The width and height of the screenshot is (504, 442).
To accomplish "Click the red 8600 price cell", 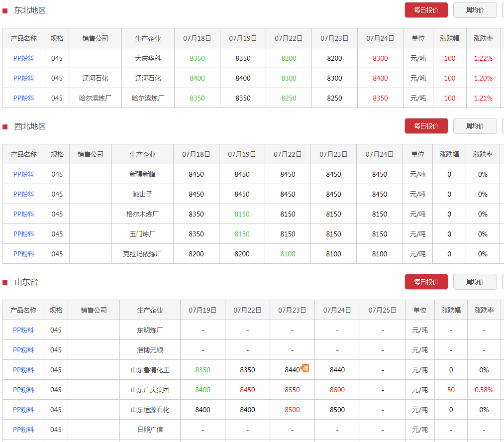I will pos(337,390).
